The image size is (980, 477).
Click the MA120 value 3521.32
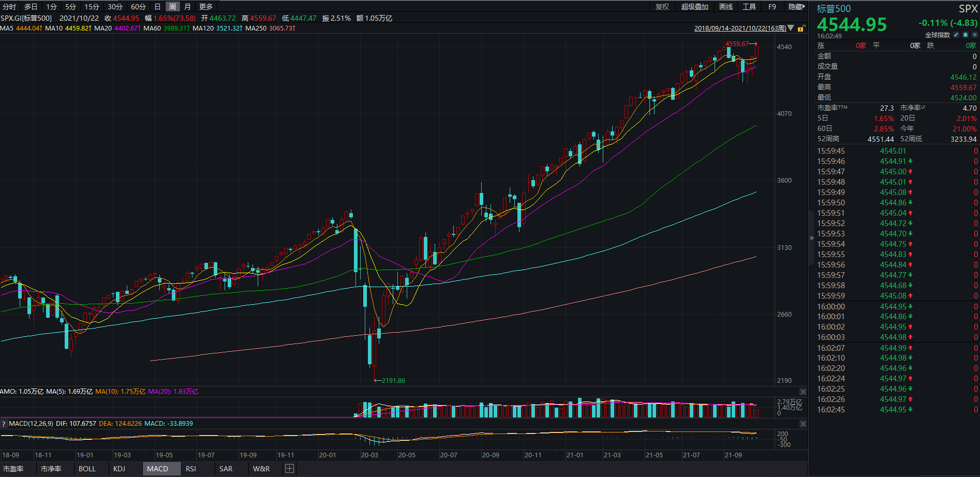(x=229, y=28)
